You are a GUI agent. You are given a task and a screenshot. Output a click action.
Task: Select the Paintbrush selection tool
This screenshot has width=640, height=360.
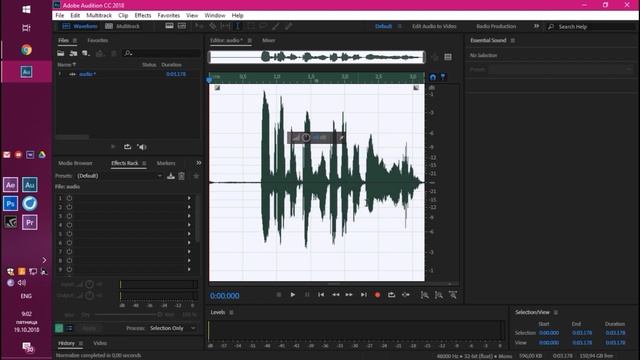pos(276,26)
